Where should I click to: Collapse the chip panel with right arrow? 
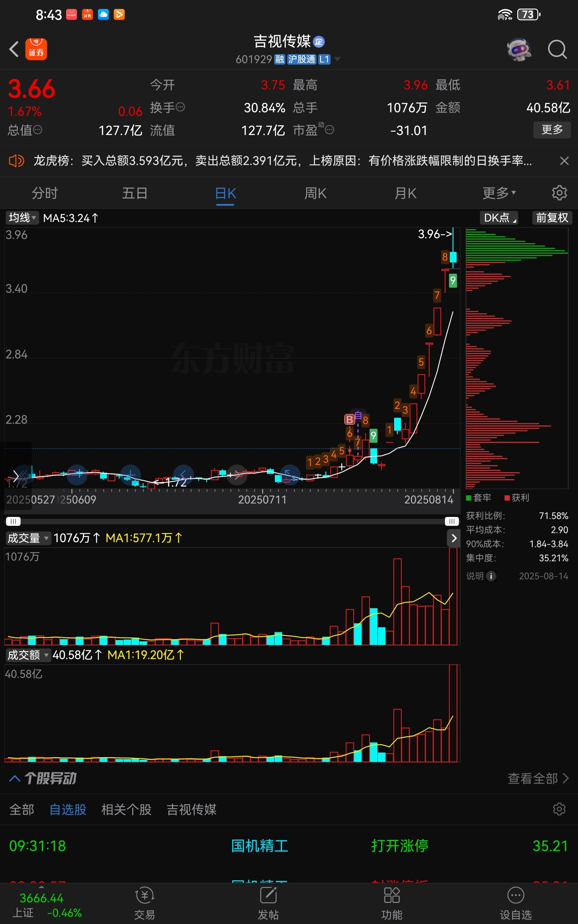(454, 538)
